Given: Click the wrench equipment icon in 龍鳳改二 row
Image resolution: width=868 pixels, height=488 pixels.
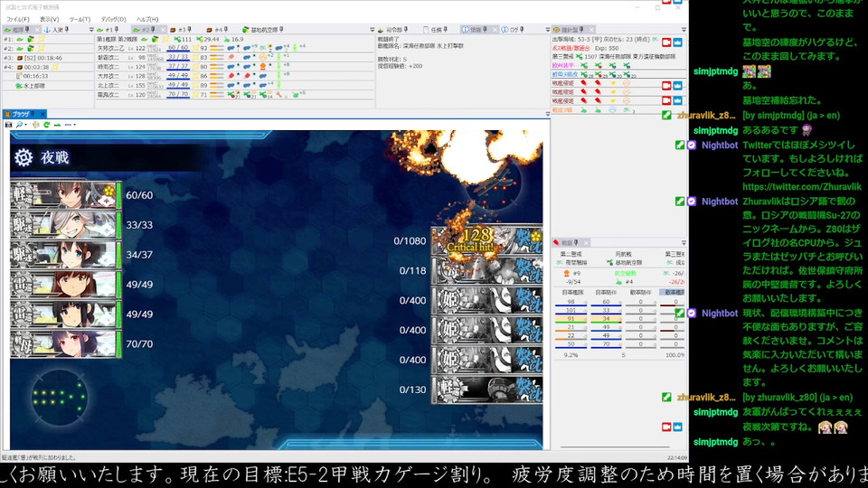Looking at the screenshot, I should tap(279, 95).
